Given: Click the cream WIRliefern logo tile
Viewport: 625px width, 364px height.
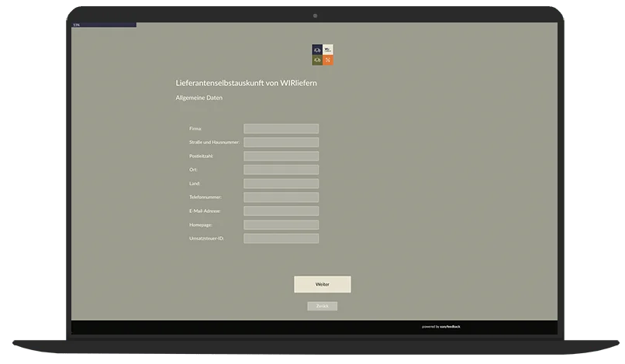Looking at the screenshot, I should tap(329, 50).
